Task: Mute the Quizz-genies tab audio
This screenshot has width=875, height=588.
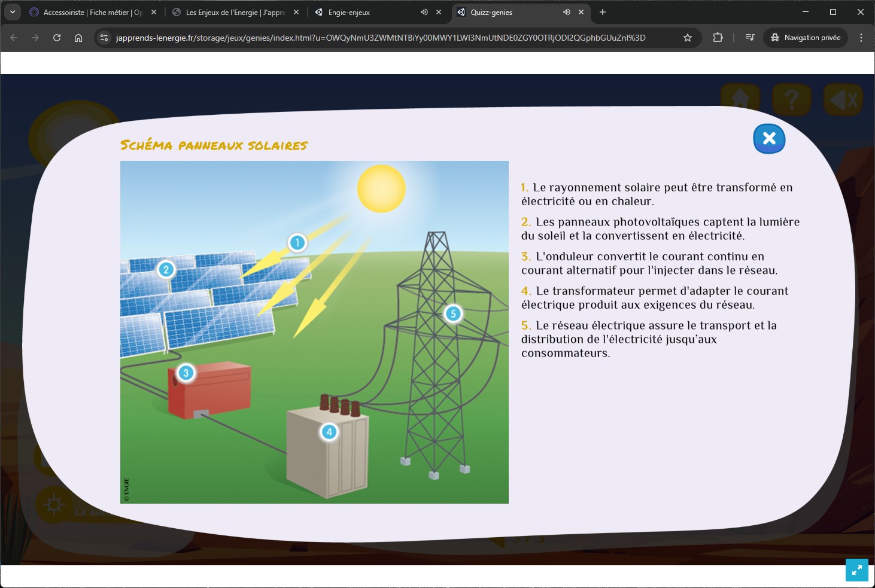Action: [566, 12]
